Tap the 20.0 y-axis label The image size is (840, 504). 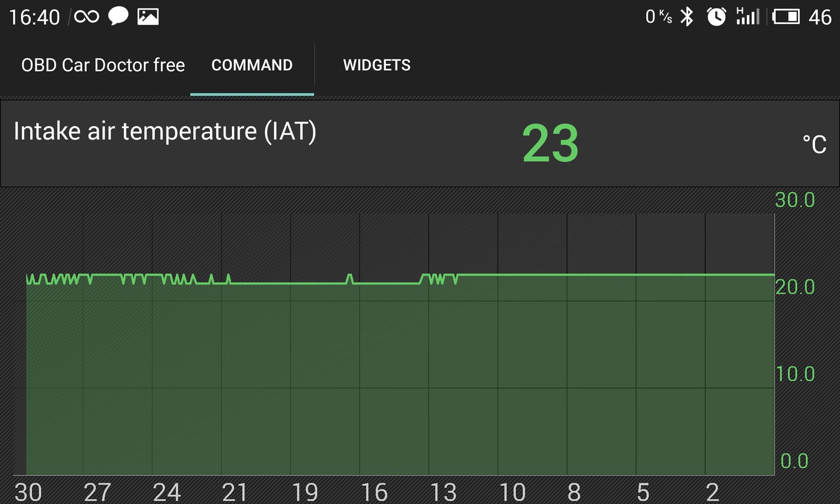[795, 287]
